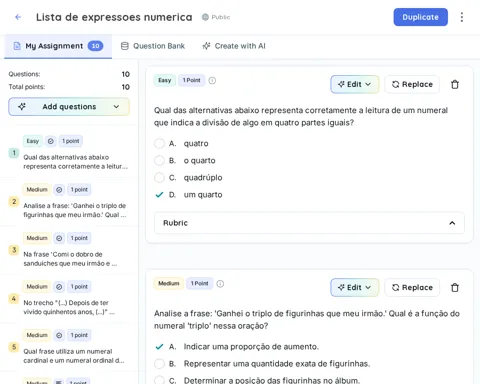
Task: Click '1 Point' tag on first question card
Action: click(x=192, y=80)
